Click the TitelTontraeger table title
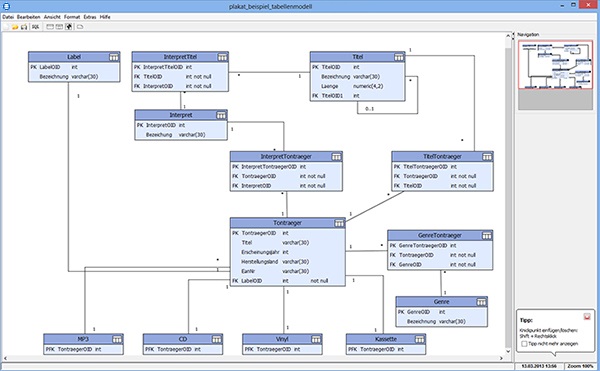 click(x=442, y=157)
